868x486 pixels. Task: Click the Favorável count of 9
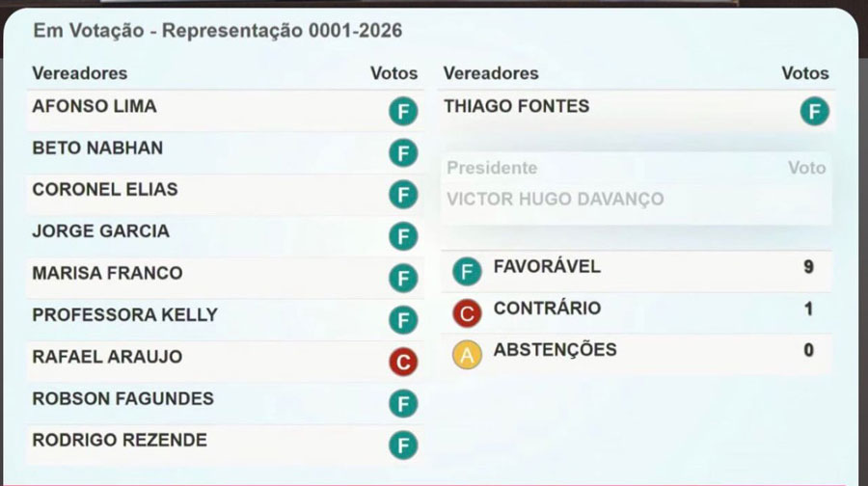(808, 267)
